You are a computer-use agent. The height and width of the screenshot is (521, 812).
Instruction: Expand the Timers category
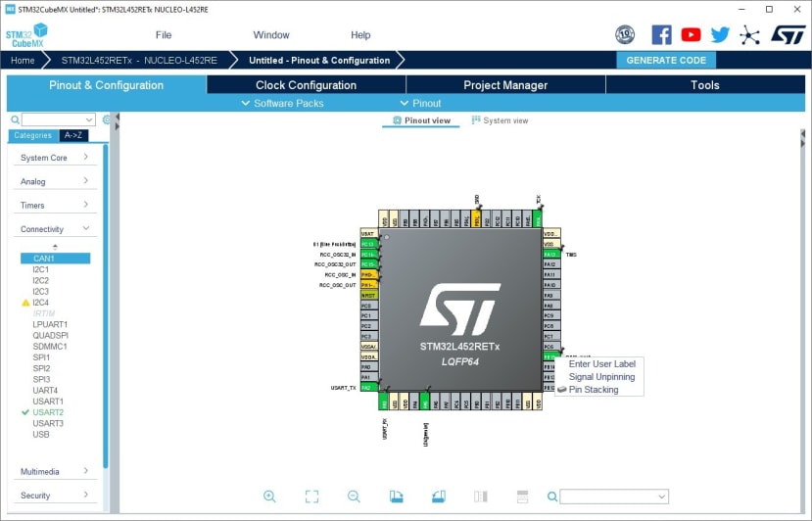click(x=55, y=205)
